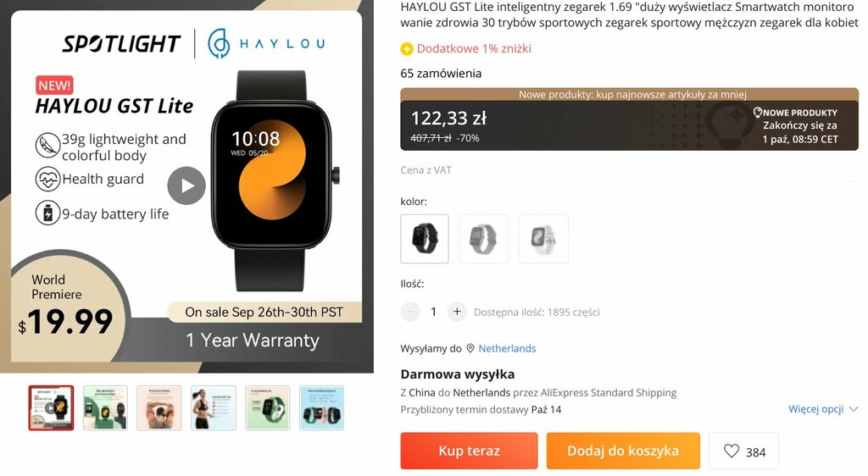The height and width of the screenshot is (476, 868).
Task: Click the Kup teraz button
Action: pos(469,451)
